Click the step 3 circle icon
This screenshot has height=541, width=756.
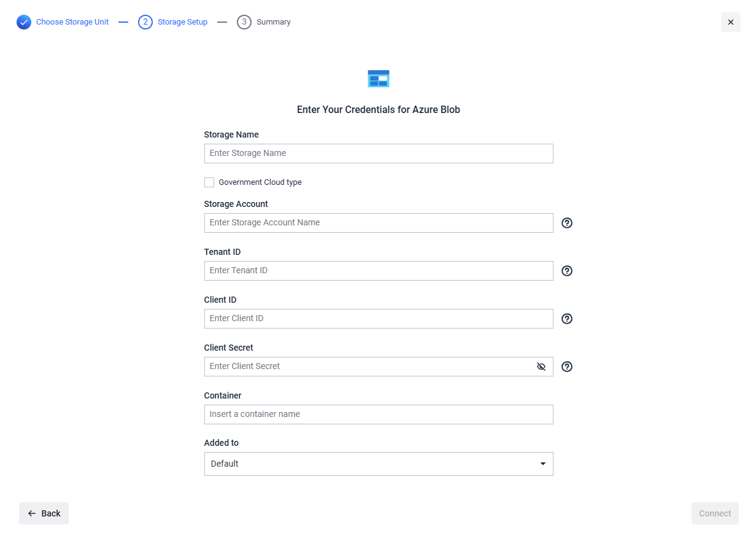pyautogui.click(x=244, y=22)
